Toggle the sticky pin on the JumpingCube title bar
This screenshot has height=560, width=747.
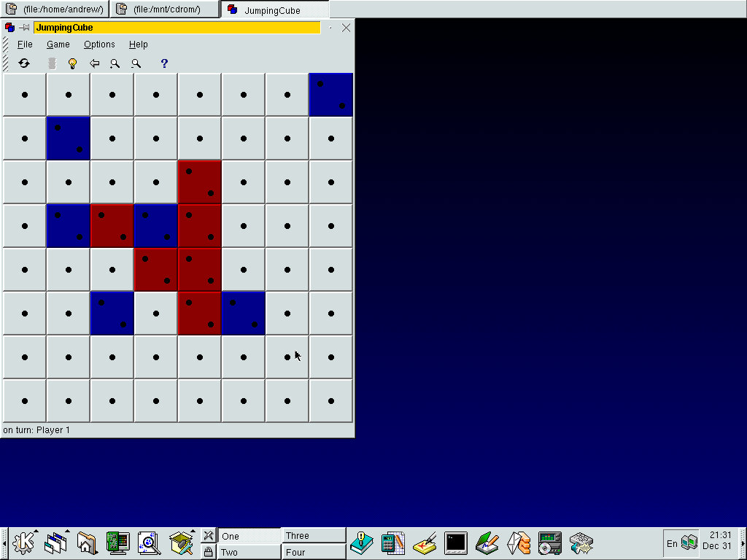pos(24,28)
